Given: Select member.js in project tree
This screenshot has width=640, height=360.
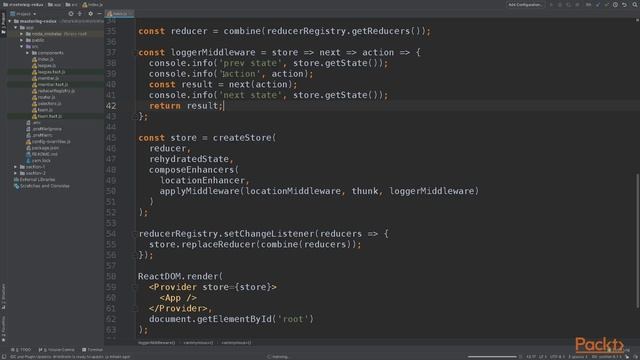Looking at the screenshot, I should (48, 78).
